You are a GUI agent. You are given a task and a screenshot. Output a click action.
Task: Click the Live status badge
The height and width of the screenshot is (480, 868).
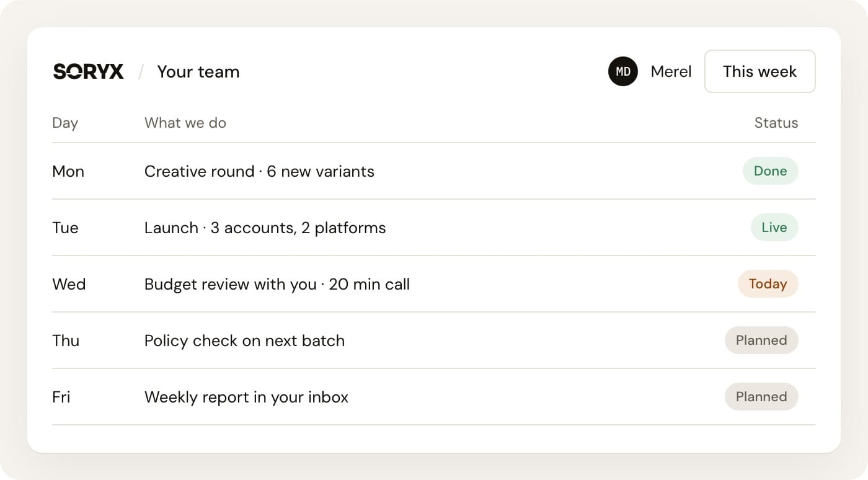[774, 228]
